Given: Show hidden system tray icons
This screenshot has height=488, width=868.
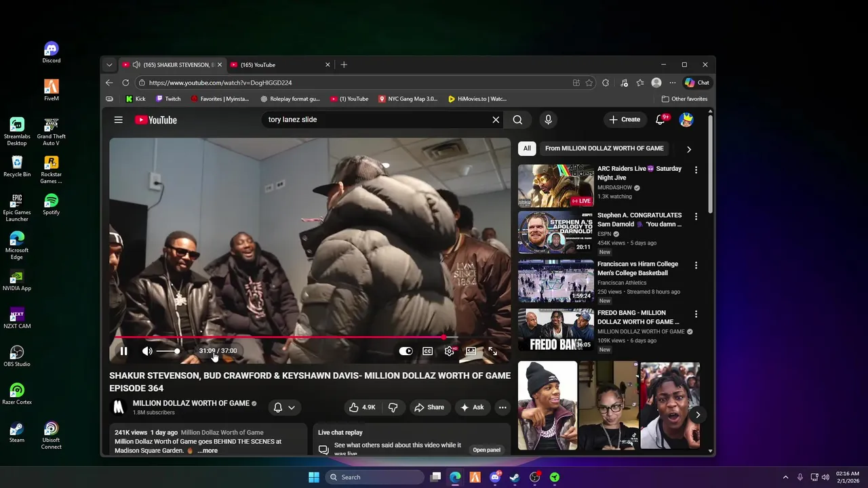Looking at the screenshot, I should [785, 477].
